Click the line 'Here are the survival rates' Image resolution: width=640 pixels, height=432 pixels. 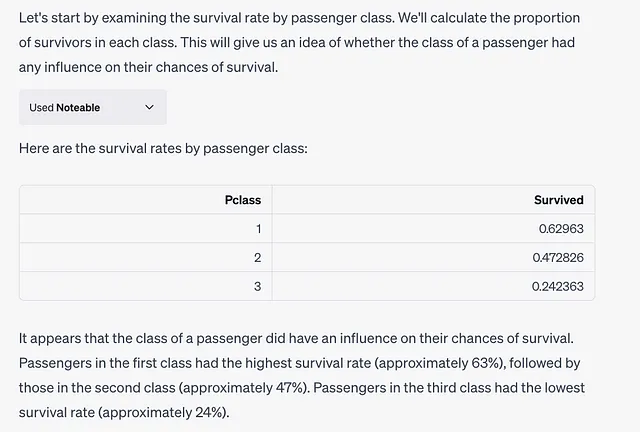[163, 148]
